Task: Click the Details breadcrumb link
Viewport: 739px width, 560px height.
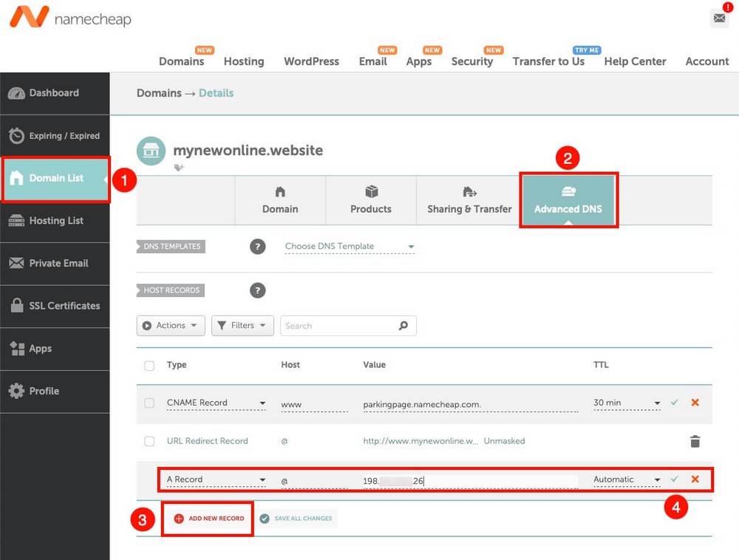Action: point(217,93)
